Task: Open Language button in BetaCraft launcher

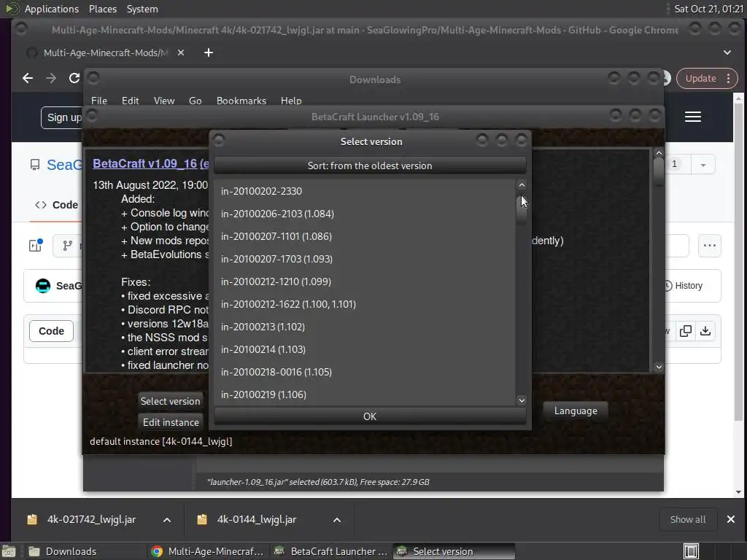Action: point(576,411)
